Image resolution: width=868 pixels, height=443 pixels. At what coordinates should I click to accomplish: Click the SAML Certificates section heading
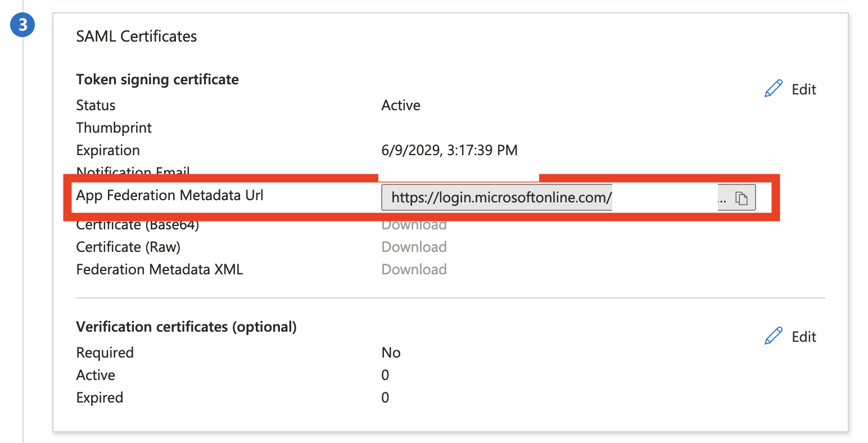(x=137, y=36)
